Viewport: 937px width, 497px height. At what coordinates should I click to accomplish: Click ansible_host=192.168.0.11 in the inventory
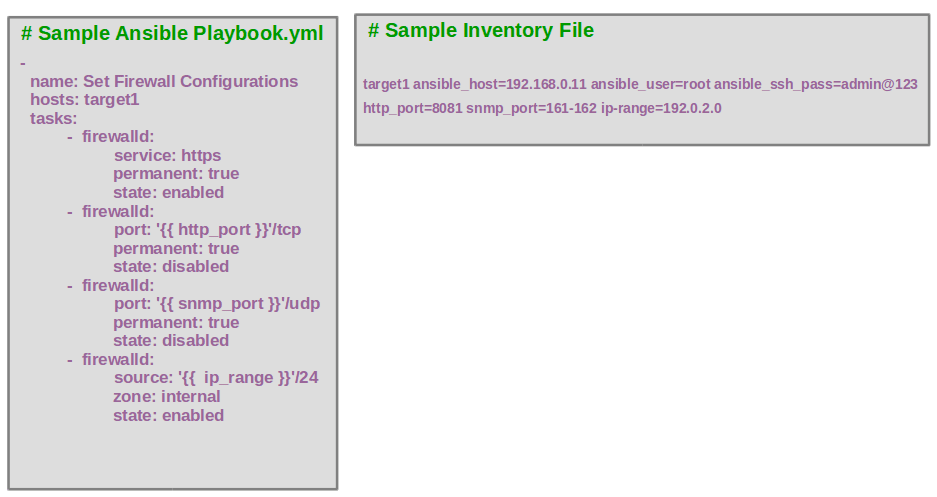(x=500, y=85)
